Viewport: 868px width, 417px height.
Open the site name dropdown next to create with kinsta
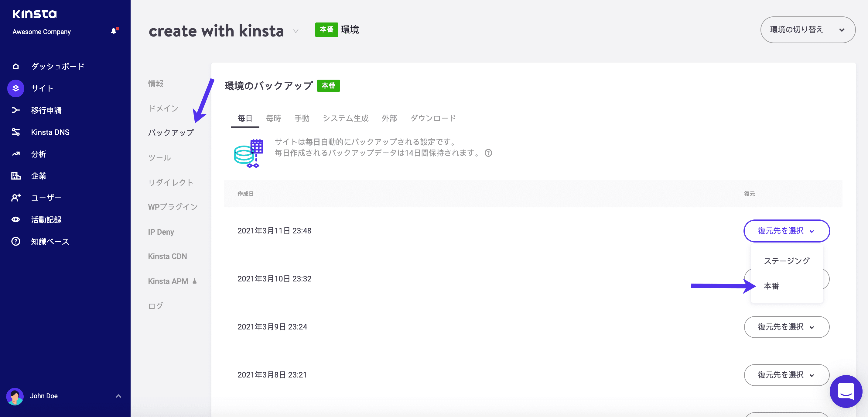296,31
